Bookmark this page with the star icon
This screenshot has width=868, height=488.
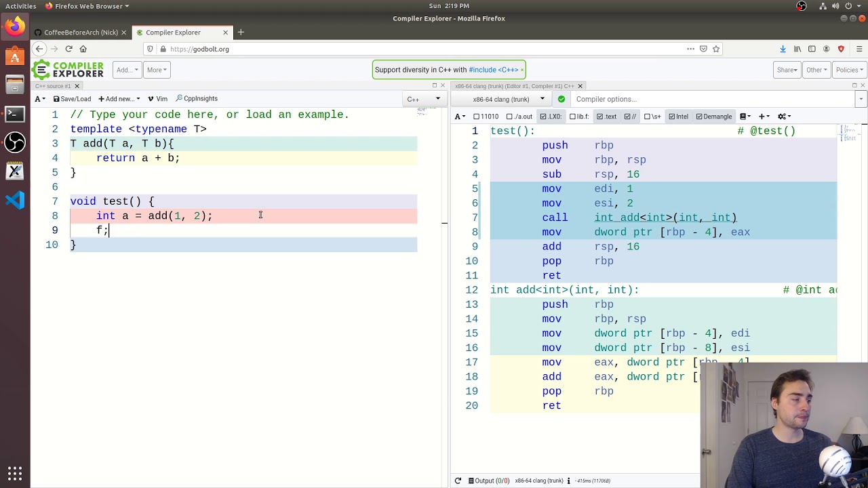(x=715, y=49)
